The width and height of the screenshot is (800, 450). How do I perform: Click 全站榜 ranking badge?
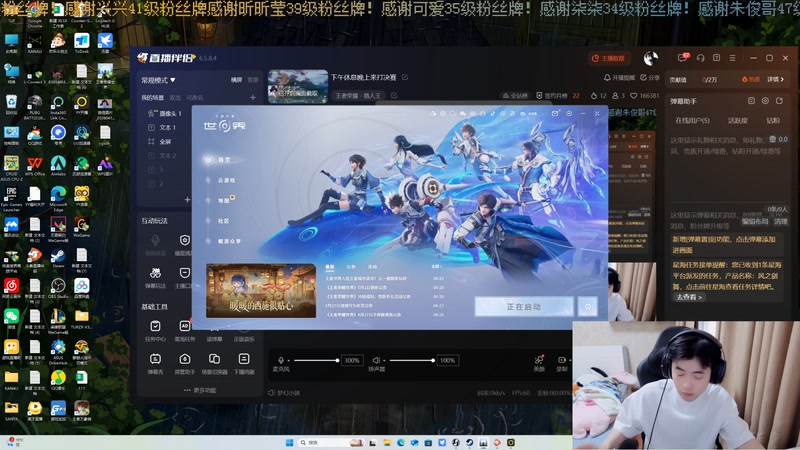(x=515, y=95)
